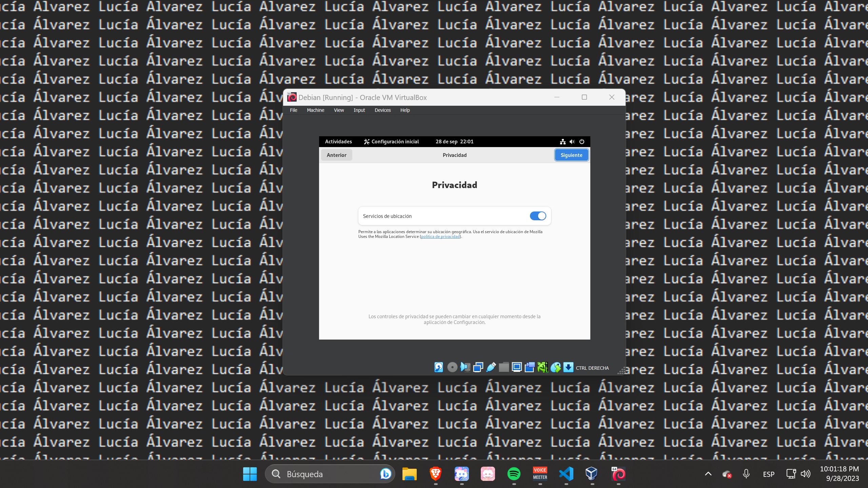This screenshot has height=488, width=868.
Task: Click the recording status icon
Action: 530,367
